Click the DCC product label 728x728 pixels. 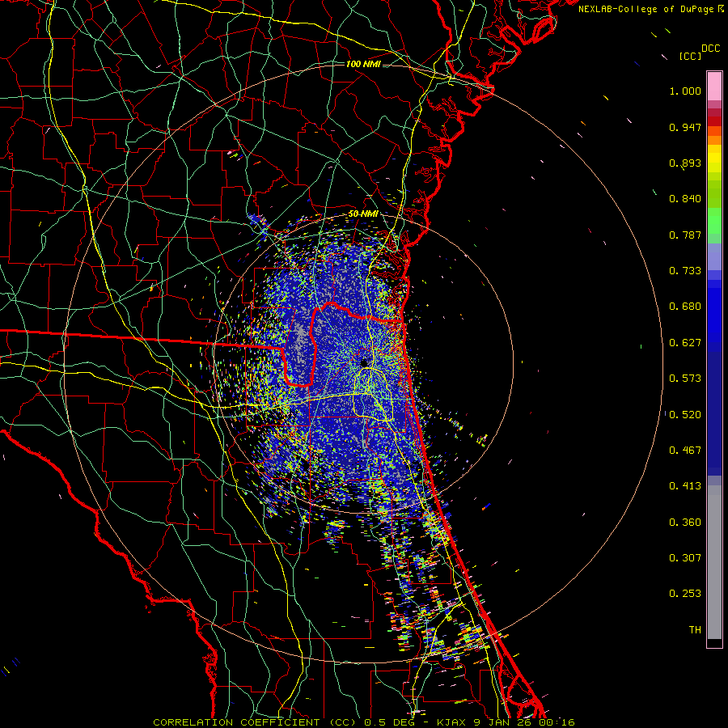710,49
